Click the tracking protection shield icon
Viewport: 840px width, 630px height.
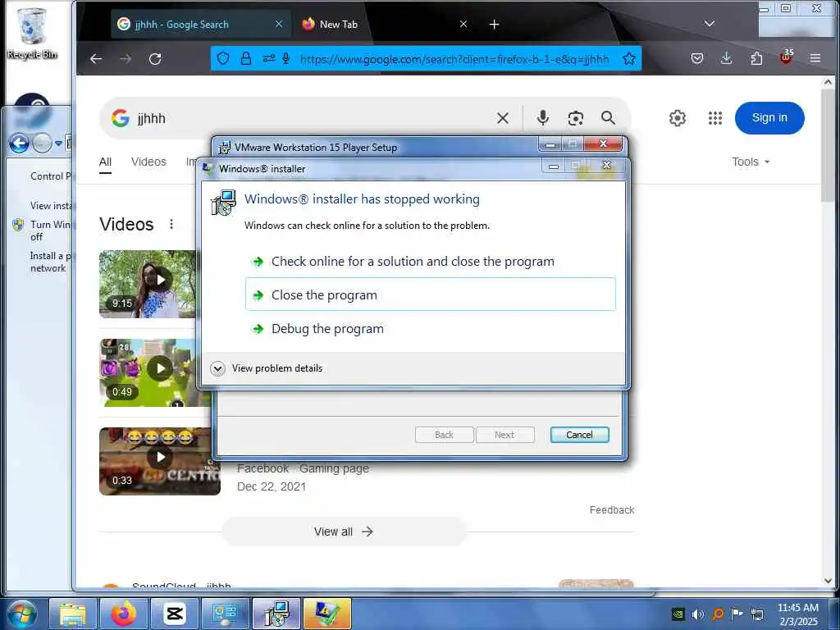point(223,58)
